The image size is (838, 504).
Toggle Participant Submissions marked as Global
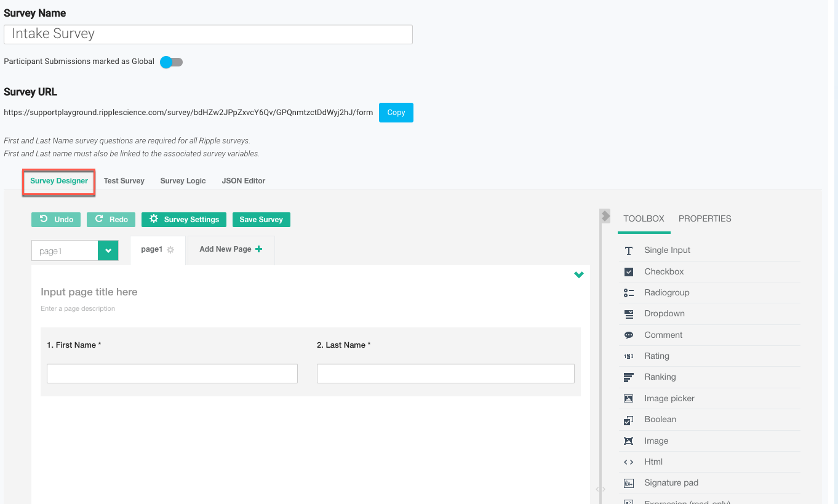tap(171, 62)
